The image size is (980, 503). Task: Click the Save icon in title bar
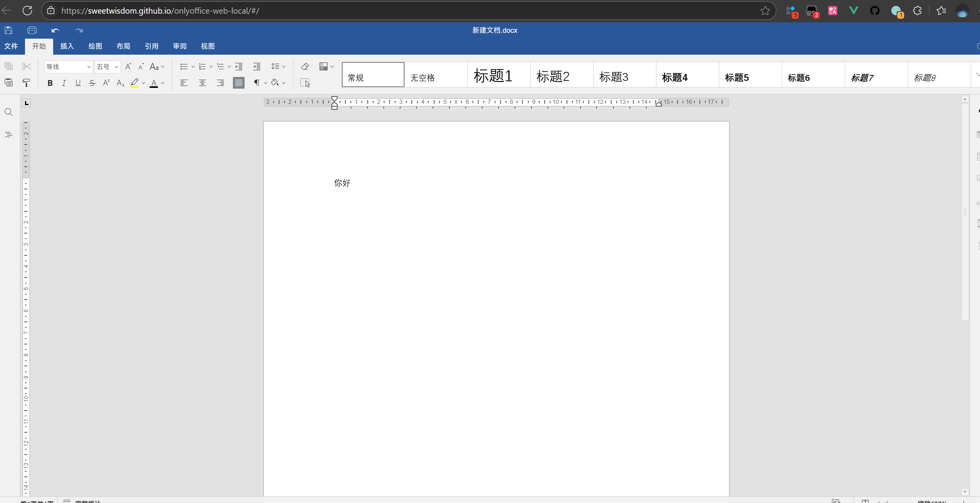(x=9, y=30)
